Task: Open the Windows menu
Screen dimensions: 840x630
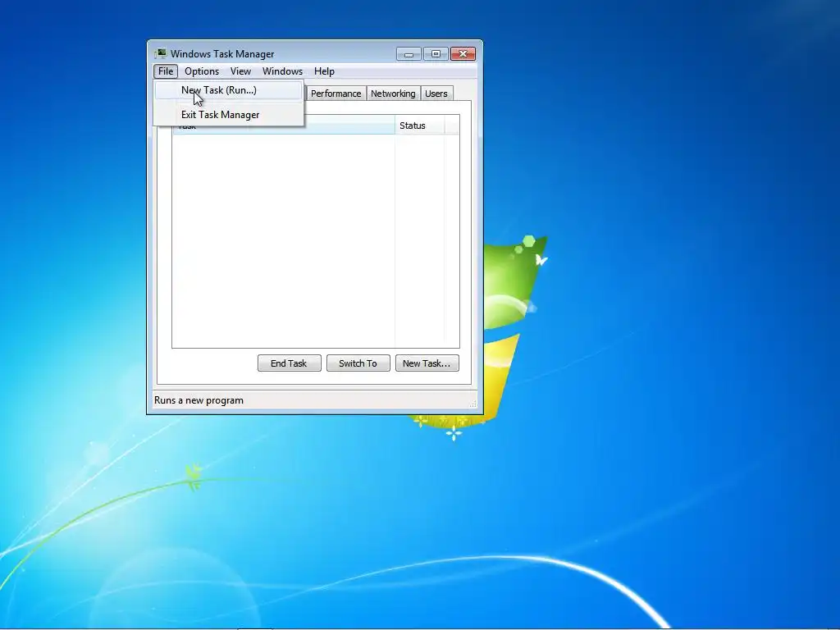Action: [x=282, y=71]
